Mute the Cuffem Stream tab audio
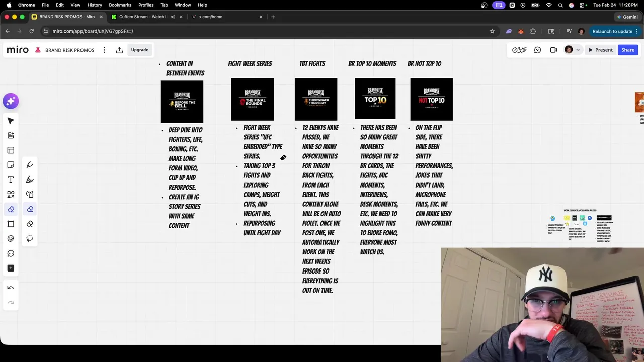 click(x=173, y=17)
